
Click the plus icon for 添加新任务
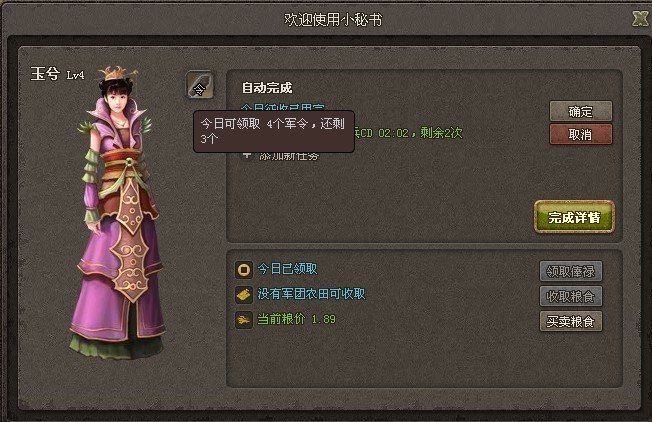(247, 155)
